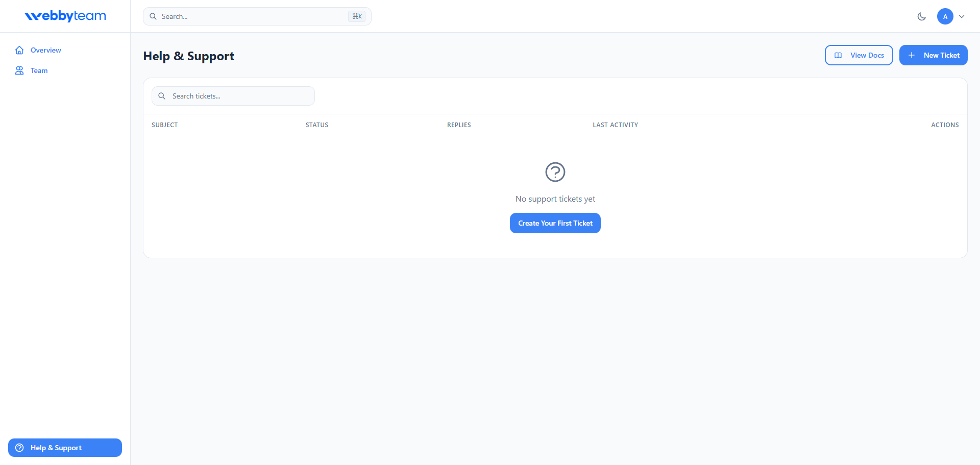Focus the top global Search field
The width and height of the screenshot is (980, 465).
click(257, 16)
